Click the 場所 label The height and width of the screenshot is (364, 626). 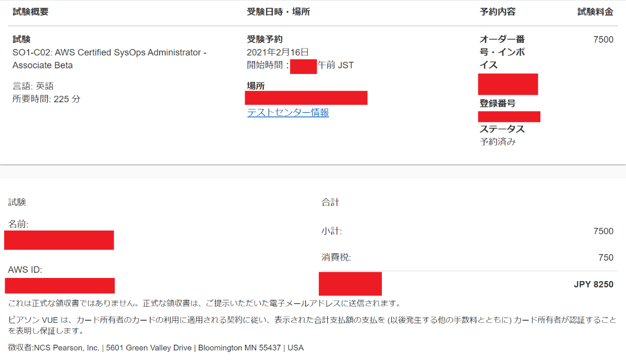[x=256, y=86]
